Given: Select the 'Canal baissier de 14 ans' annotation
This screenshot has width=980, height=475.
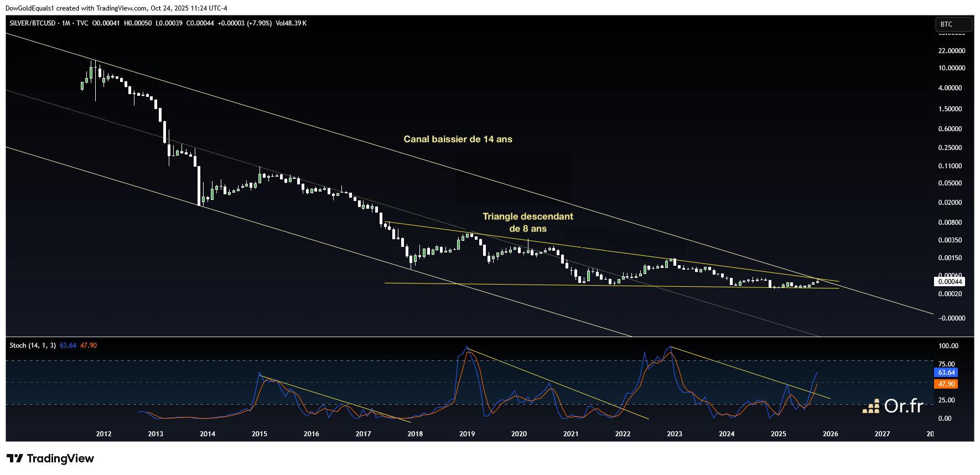Looking at the screenshot, I should coord(458,140).
